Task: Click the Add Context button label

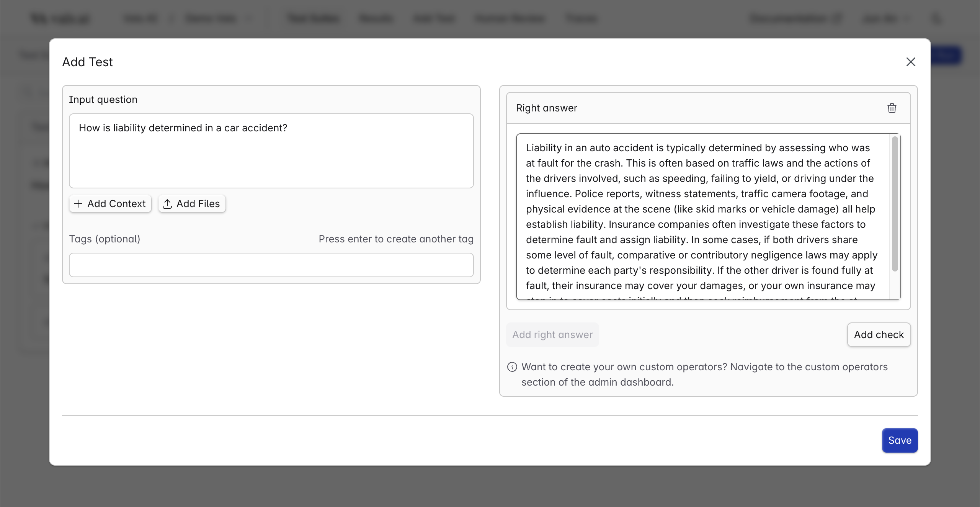Action: (x=116, y=204)
